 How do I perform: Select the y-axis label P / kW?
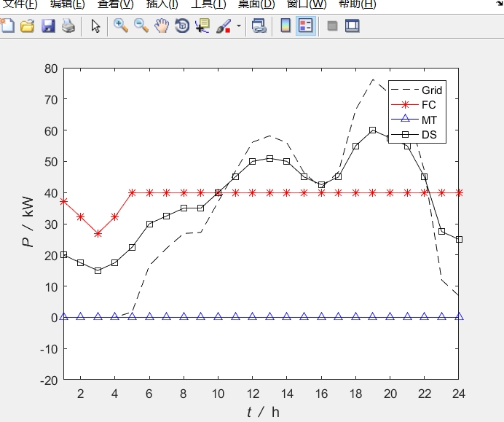tap(28, 222)
